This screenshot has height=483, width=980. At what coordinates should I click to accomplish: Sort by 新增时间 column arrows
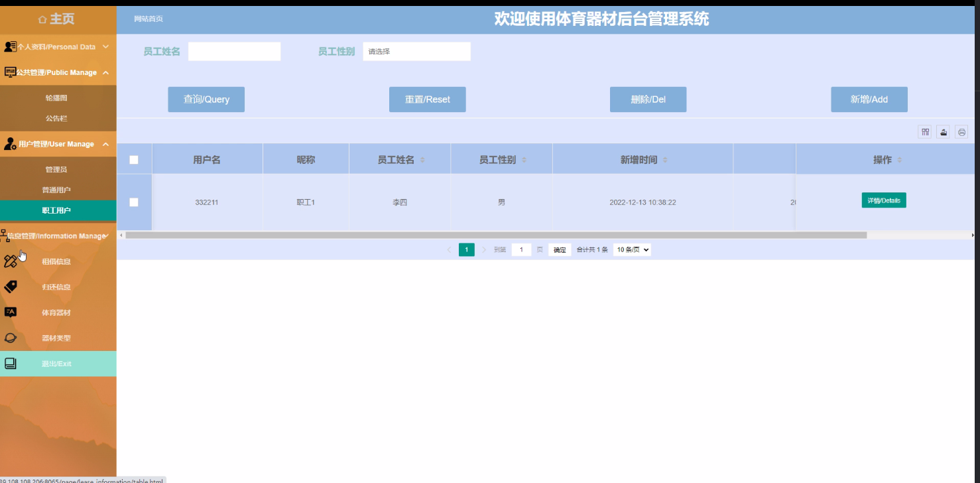(665, 160)
